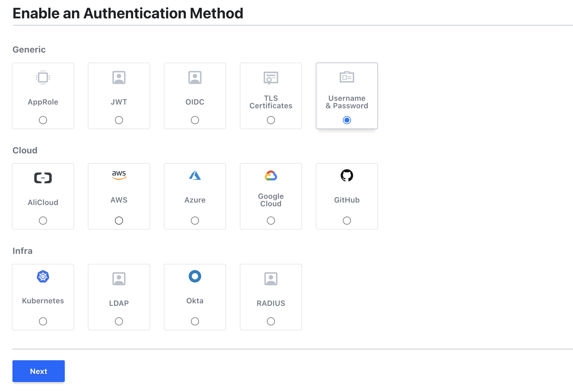This screenshot has width=573, height=392.
Task: Click the GitHub octocat logo
Action: 347,176
